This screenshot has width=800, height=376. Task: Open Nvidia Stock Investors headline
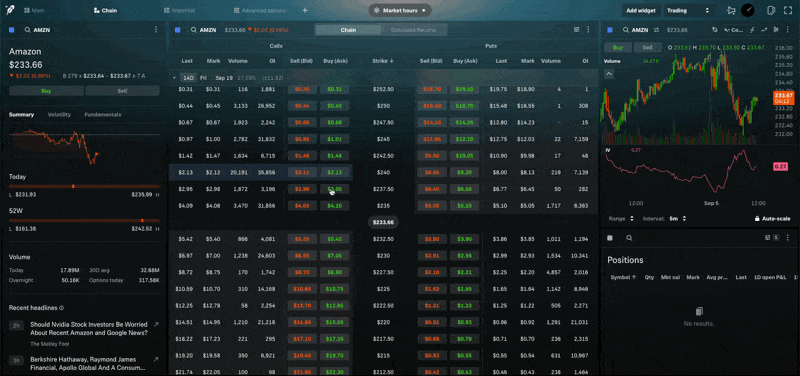point(89,329)
